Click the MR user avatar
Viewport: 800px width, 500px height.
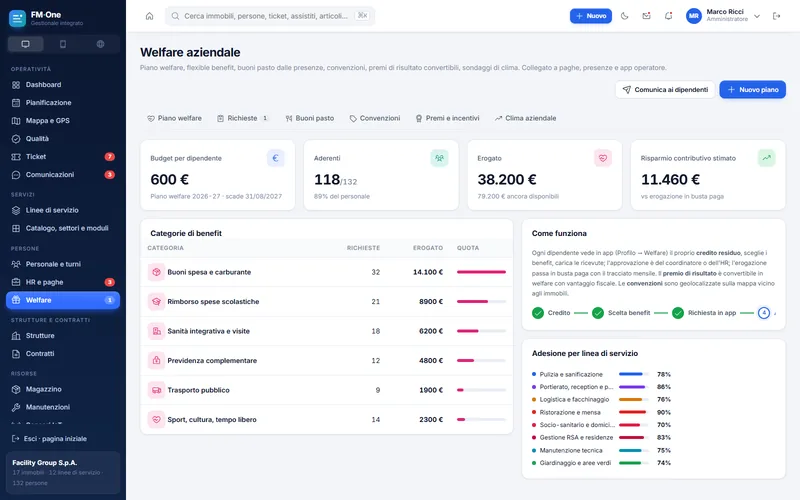point(693,16)
